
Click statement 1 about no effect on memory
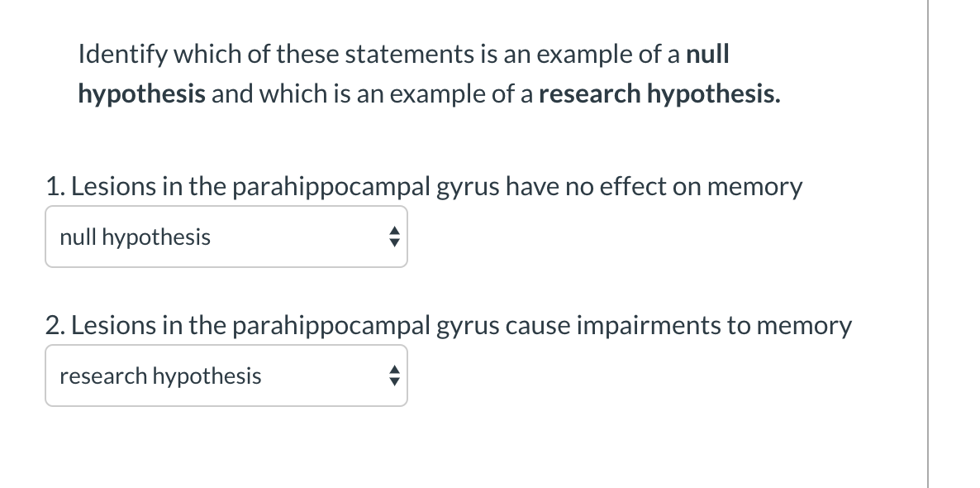click(x=424, y=186)
